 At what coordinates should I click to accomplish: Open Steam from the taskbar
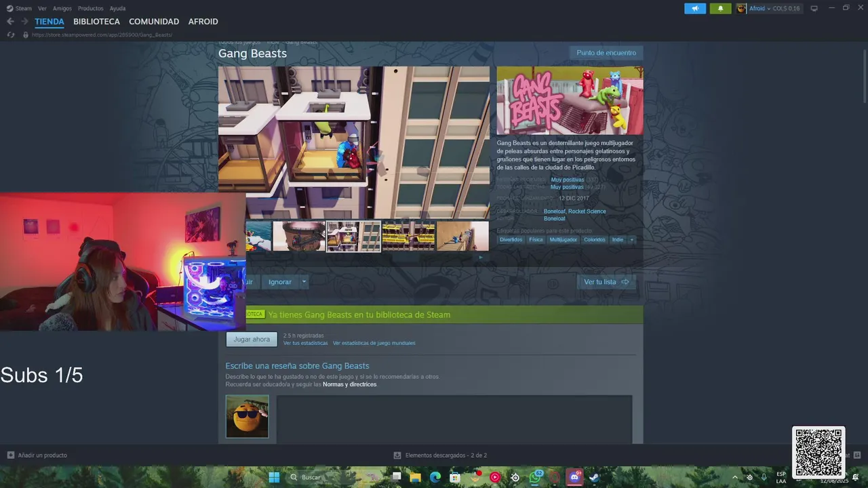[x=594, y=477]
